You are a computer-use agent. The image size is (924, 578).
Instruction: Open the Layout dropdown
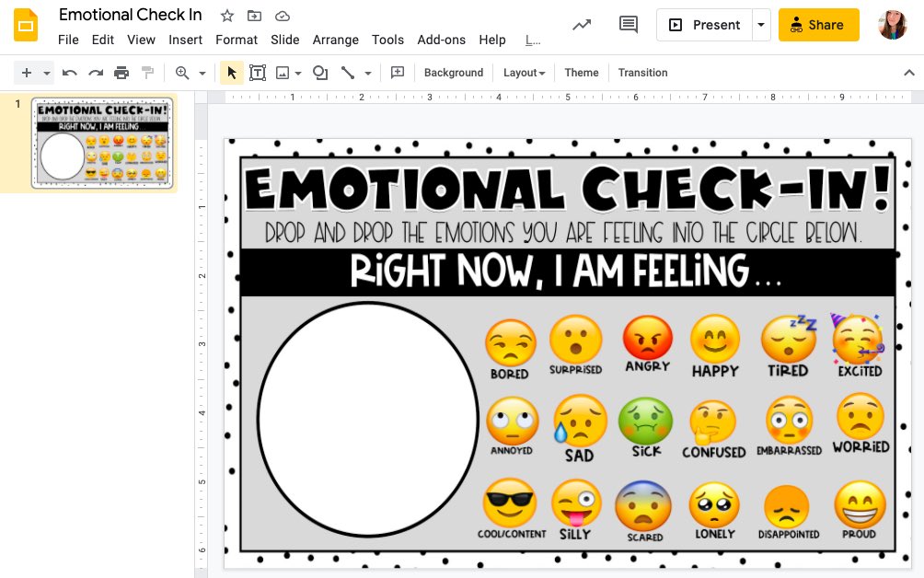(x=524, y=73)
